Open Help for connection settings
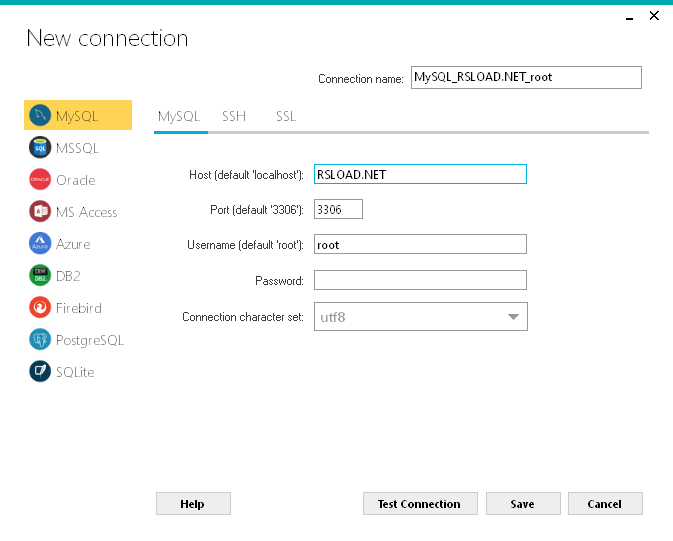Screen dimensions: 673x541 [193, 504]
